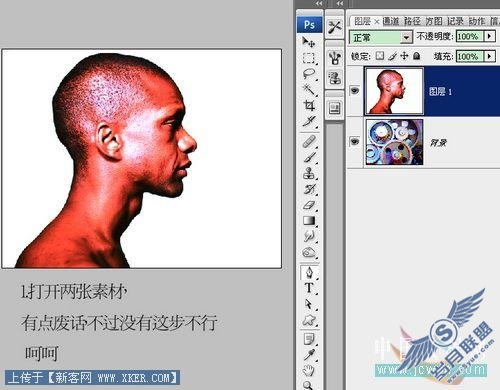Image resolution: width=500 pixels, height=390 pixels.
Task: Select the Eraser tool
Action: click(309, 205)
